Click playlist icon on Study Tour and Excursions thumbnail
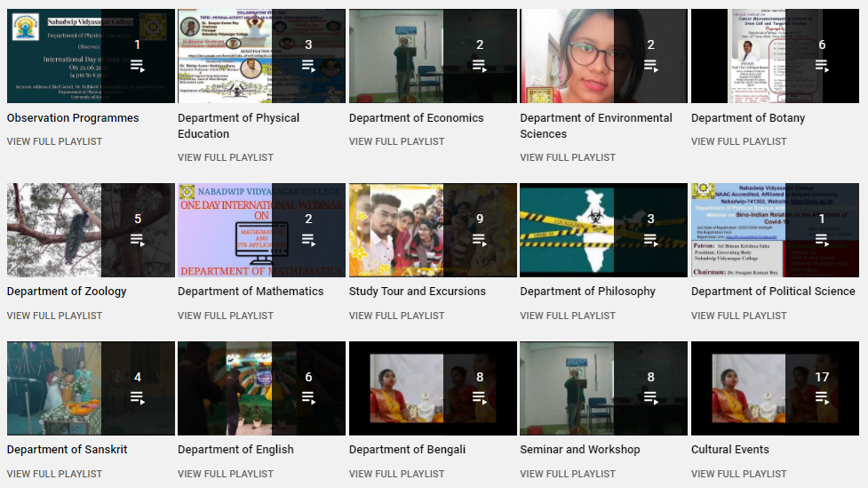The height and width of the screenshot is (488, 868). pos(480,240)
